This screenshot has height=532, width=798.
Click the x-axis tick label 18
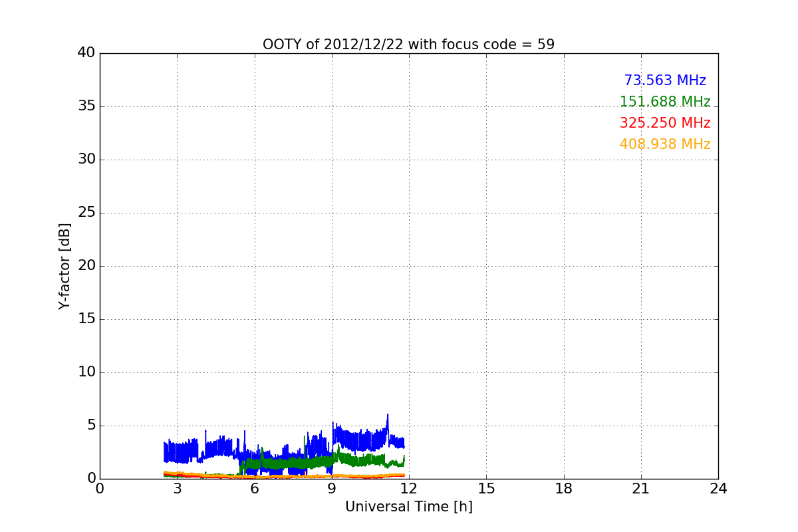click(564, 489)
